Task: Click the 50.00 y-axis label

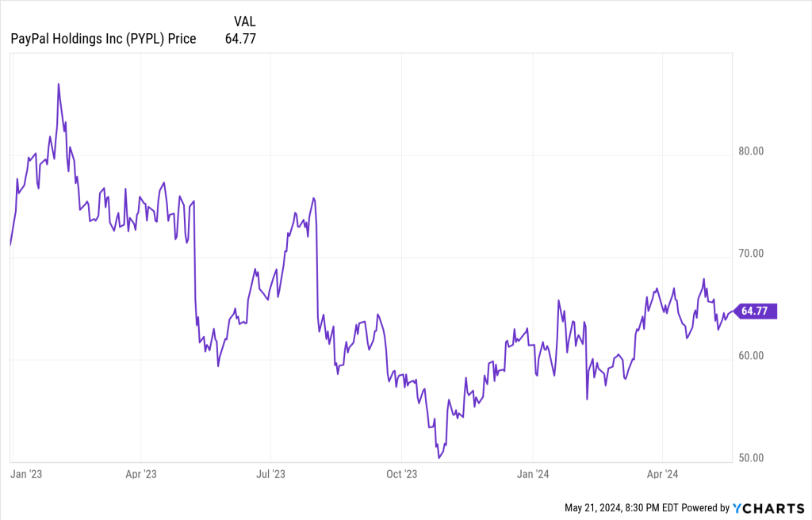Action: (746, 458)
